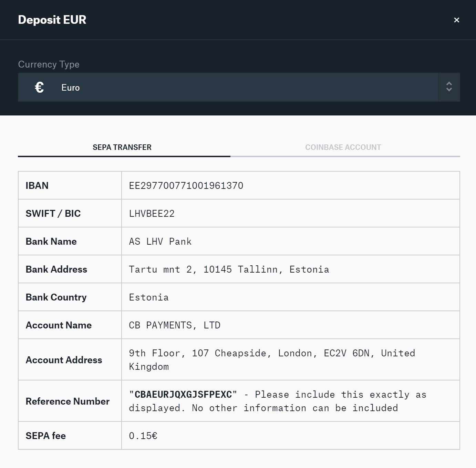This screenshot has width=476, height=468.
Task: Click the Bank Country value Estonia
Action: point(149,297)
